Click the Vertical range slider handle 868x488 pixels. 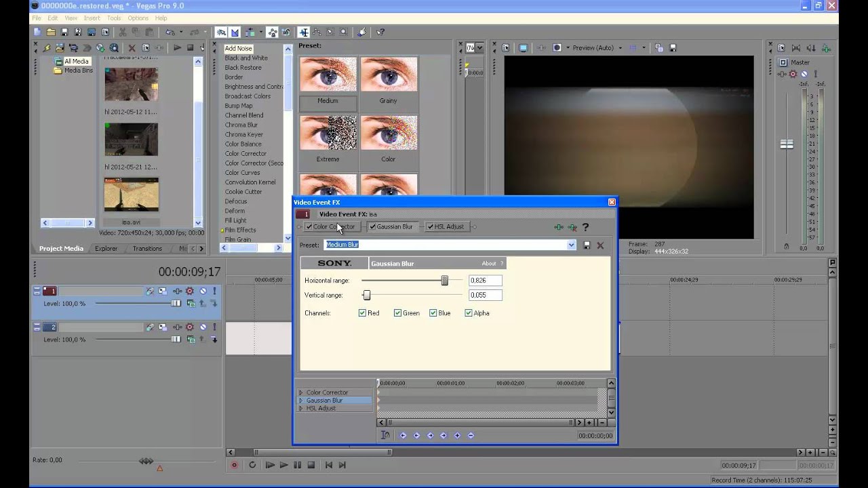click(367, 296)
